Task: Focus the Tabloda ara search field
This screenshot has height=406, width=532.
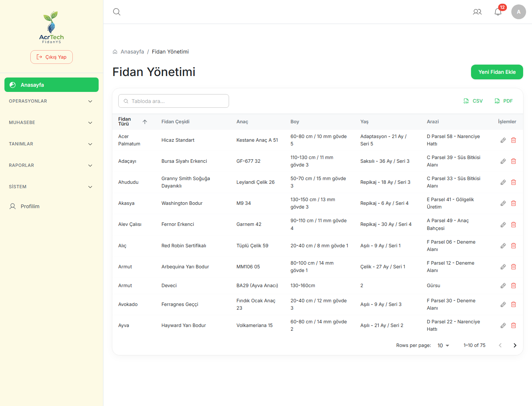Action: point(174,101)
